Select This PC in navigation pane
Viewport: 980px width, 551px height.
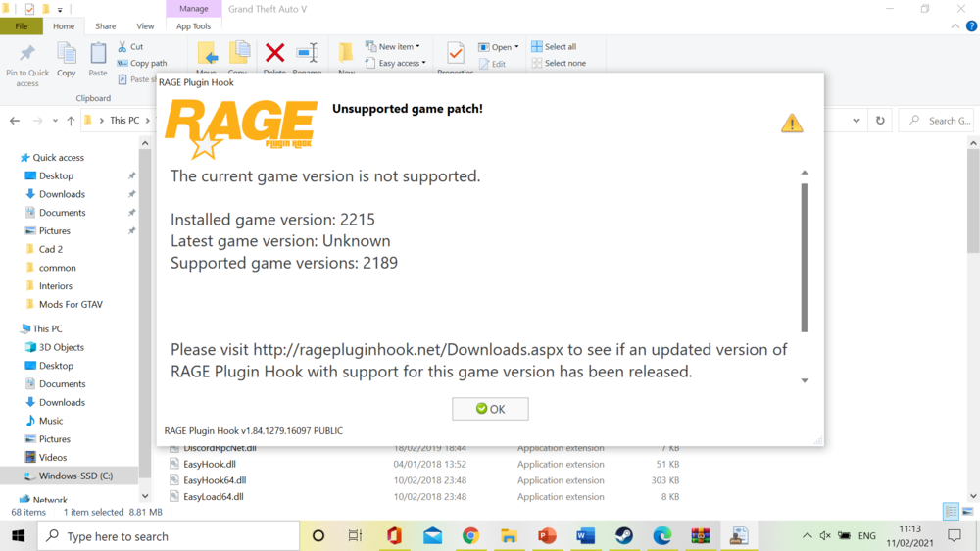[47, 329]
